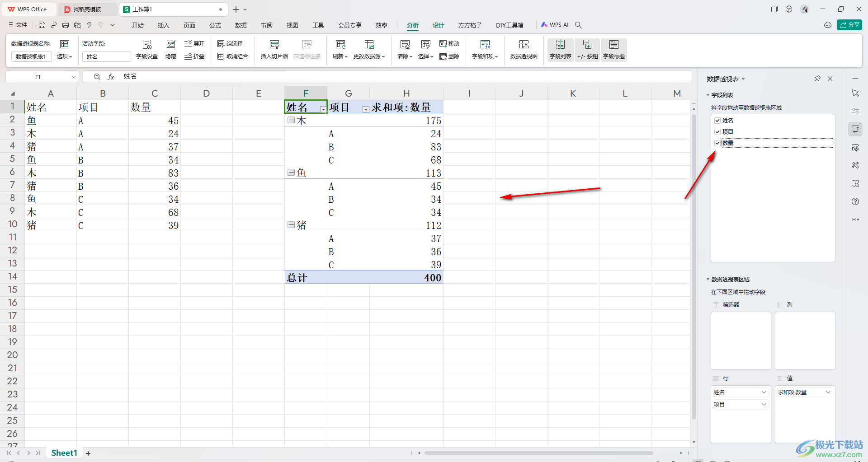The image size is (868, 462).
Task: Select the Sheet1 sheet tab
Action: point(64,453)
